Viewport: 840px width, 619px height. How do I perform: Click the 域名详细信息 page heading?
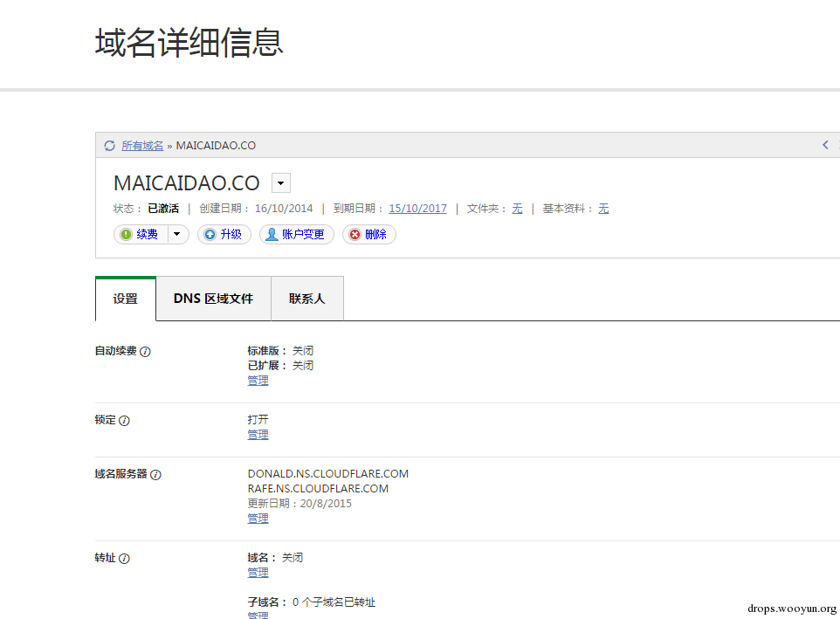pos(189,42)
